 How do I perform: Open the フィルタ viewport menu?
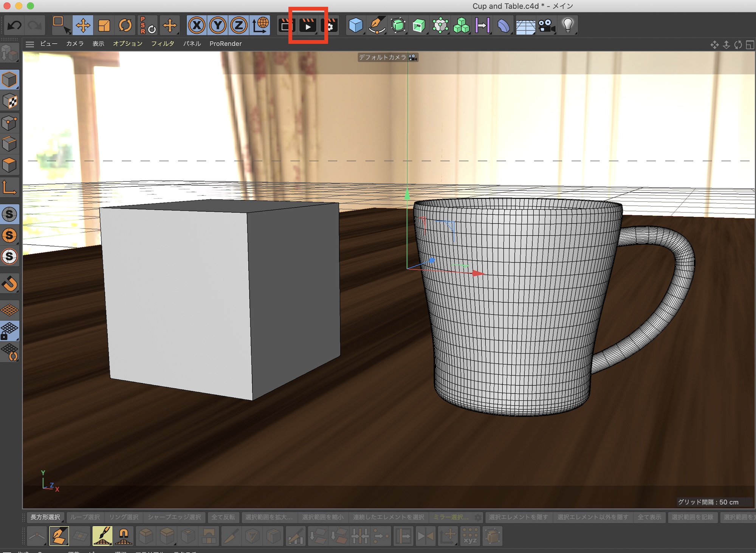click(163, 44)
